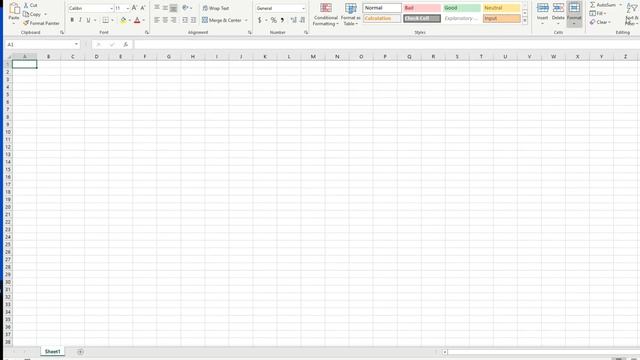Click Increase Decimal icon

click(293, 20)
